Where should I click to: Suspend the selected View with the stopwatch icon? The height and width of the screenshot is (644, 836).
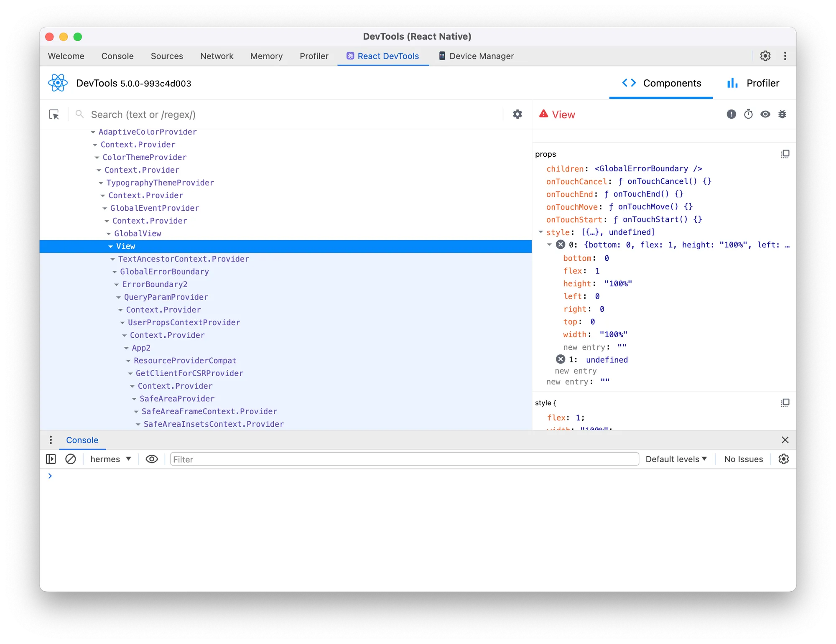point(748,114)
